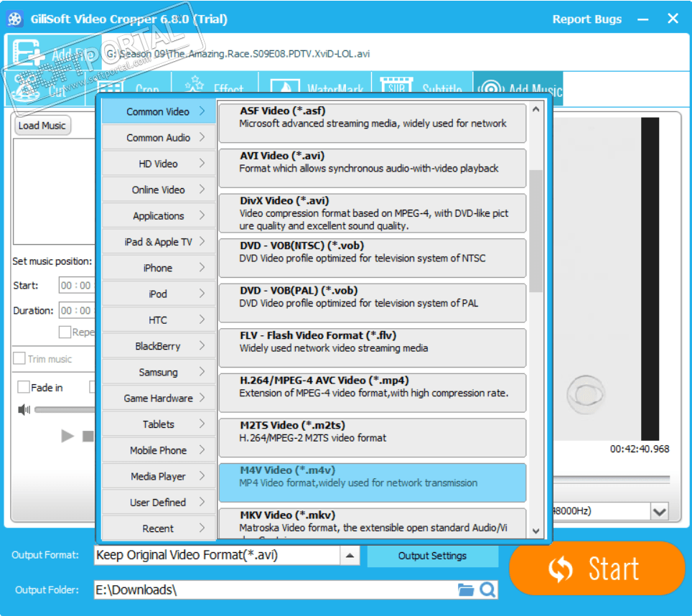Choose DVD - VOB(NTSC) format
This screenshot has height=616, width=692.
point(373,258)
